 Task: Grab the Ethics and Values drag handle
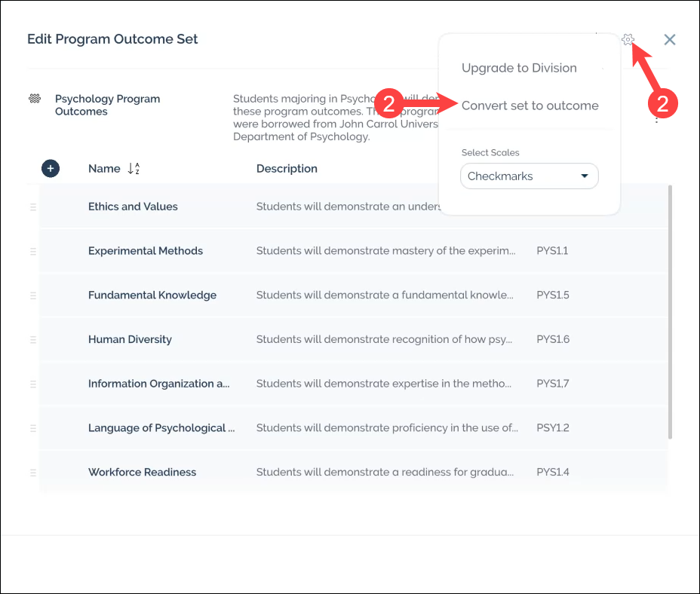point(33,207)
